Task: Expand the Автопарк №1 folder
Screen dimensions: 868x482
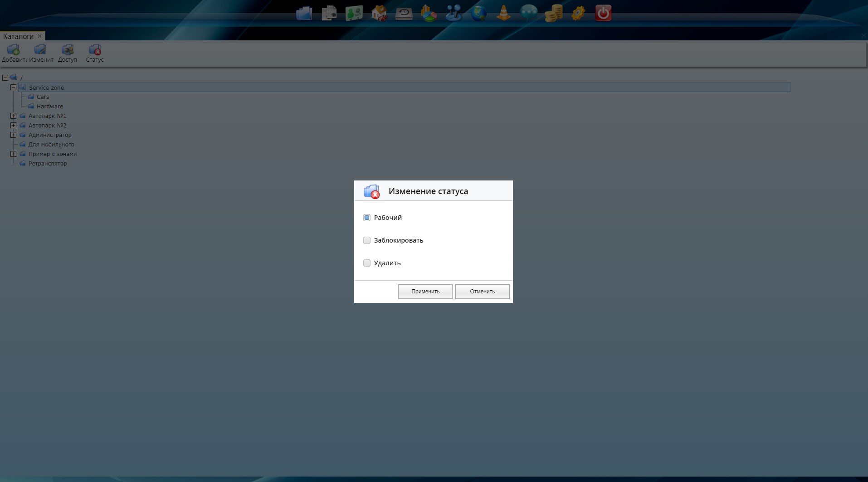Action: (x=14, y=116)
